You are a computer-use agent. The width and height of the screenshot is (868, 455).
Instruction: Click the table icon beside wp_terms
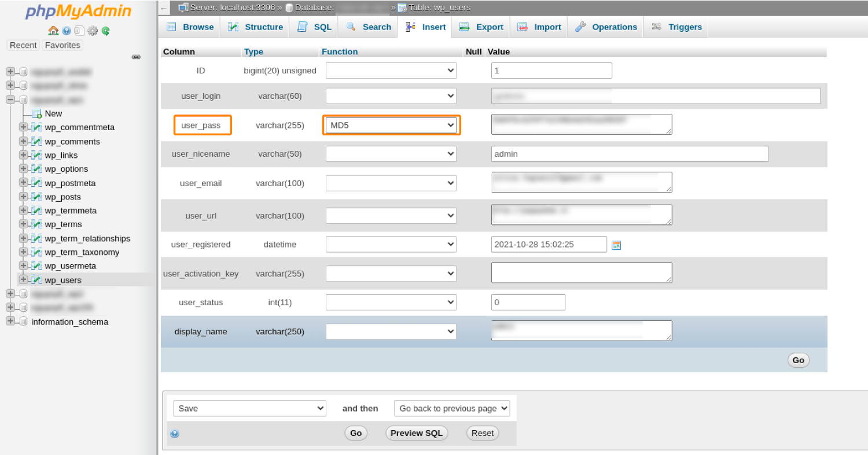pyautogui.click(x=36, y=224)
